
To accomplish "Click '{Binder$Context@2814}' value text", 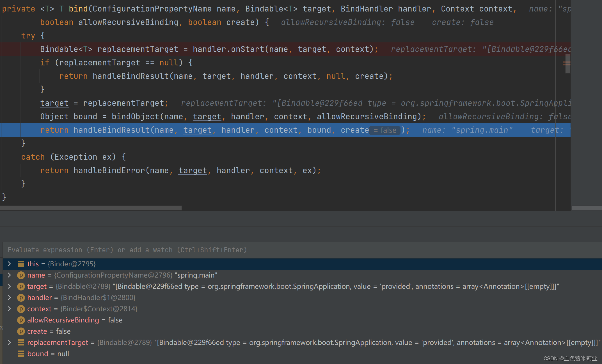I will [x=99, y=309].
